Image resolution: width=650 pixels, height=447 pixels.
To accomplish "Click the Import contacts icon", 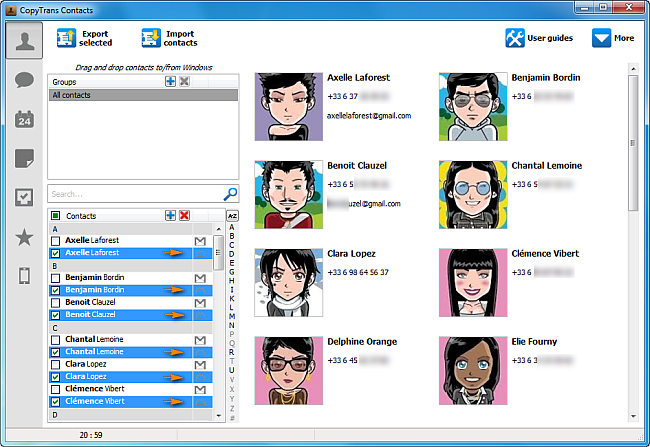I will (151, 38).
